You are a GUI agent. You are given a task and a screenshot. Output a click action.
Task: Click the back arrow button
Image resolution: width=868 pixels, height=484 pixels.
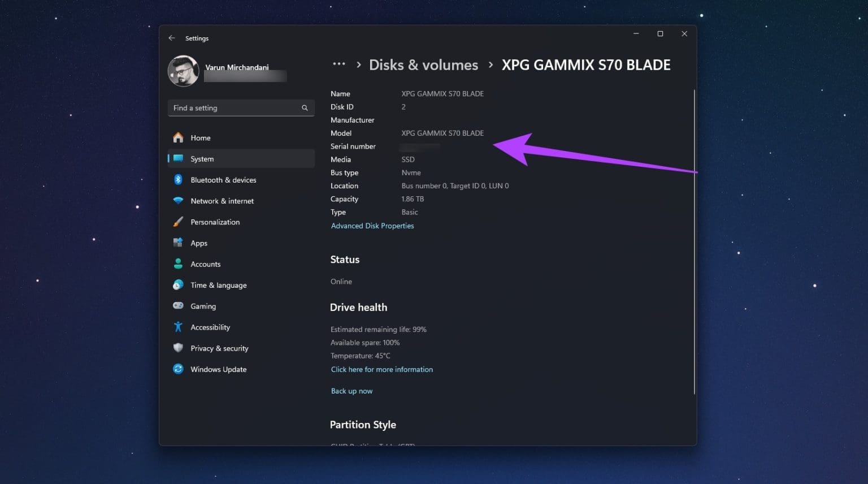(x=172, y=38)
